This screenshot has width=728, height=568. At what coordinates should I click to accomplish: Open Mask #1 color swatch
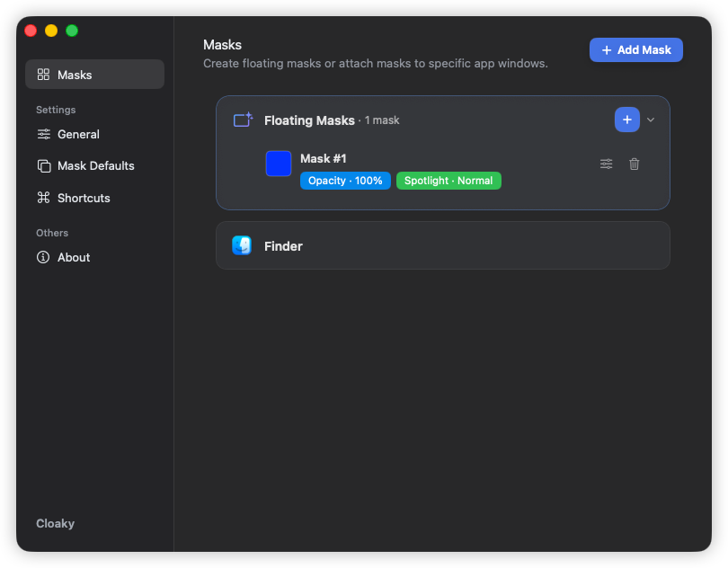[279, 164]
